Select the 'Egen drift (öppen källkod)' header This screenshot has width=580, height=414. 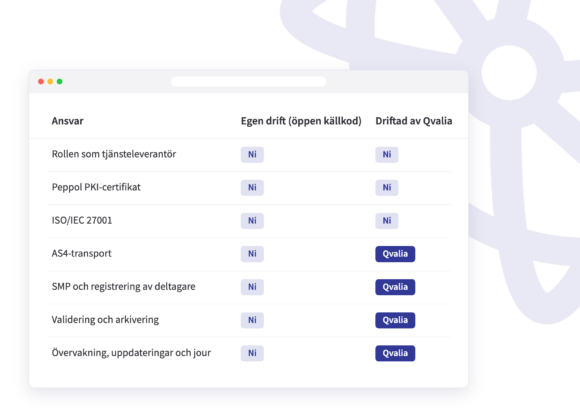point(301,121)
